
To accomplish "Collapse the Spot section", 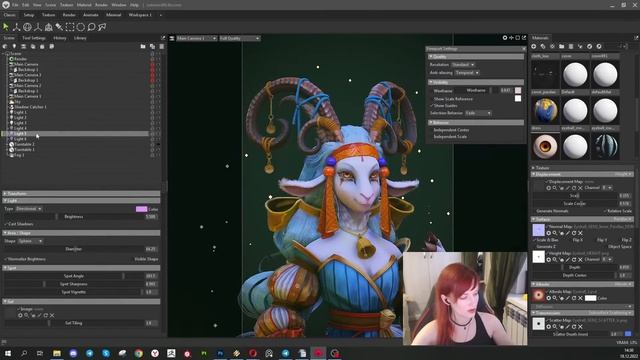I will (81, 268).
